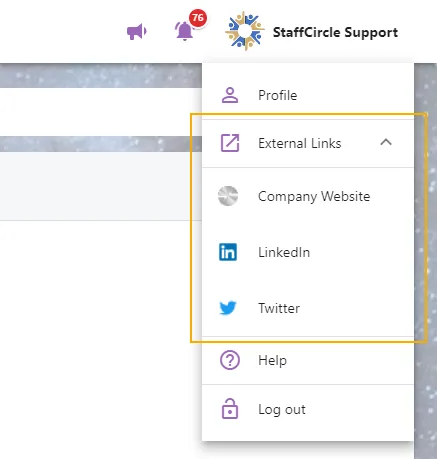Select Profile from the menu

tap(308, 95)
